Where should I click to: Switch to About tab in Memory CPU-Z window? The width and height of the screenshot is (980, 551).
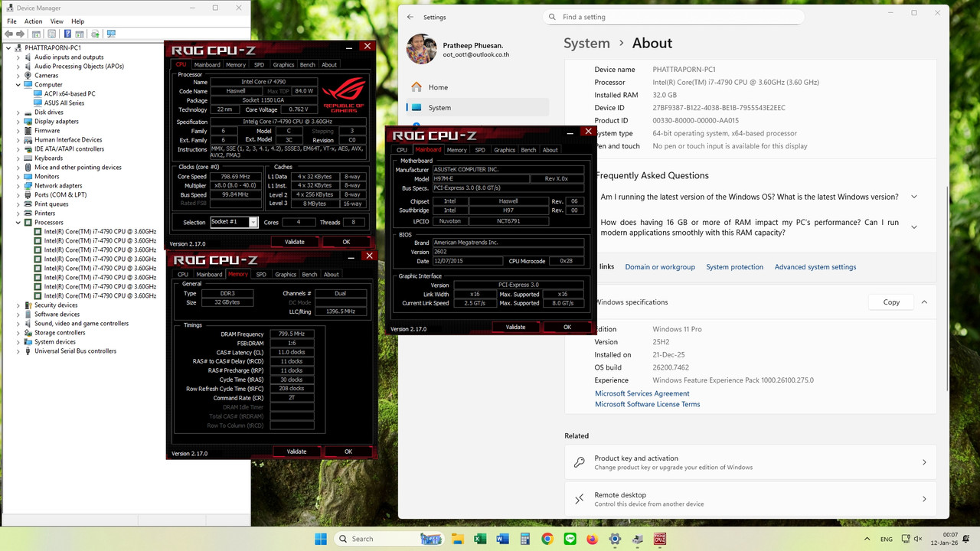pyautogui.click(x=331, y=275)
